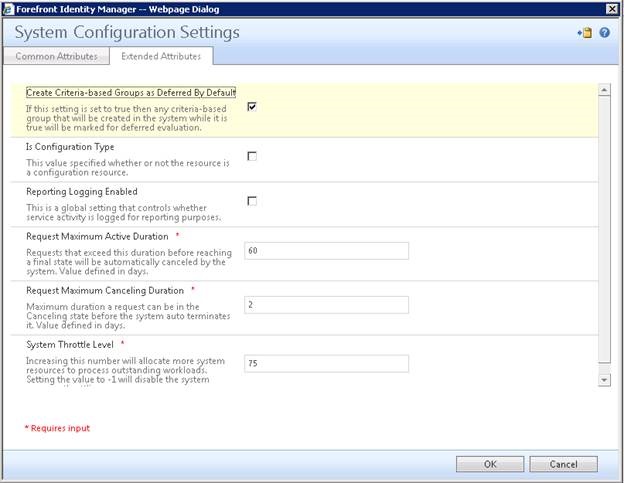Click the description starting 'This is a global setting'
This screenshot has width=624, height=483.
pyautogui.click(x=123, y=212)
